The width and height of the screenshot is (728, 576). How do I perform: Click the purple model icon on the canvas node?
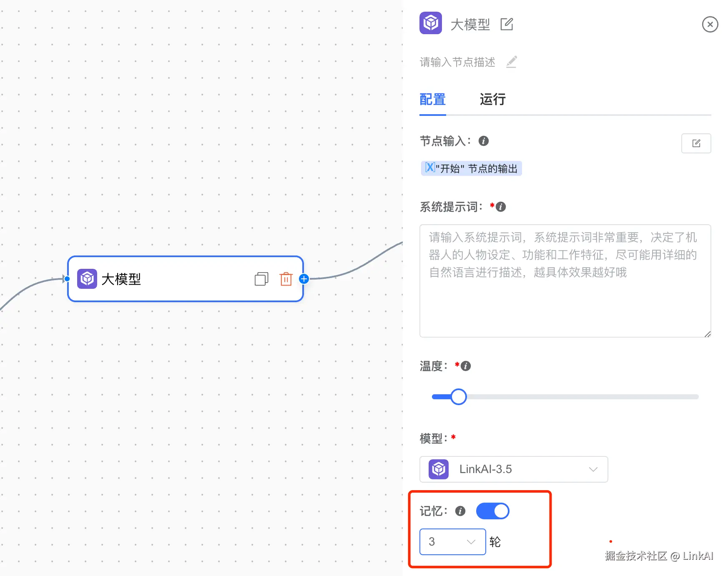point(87,278)
